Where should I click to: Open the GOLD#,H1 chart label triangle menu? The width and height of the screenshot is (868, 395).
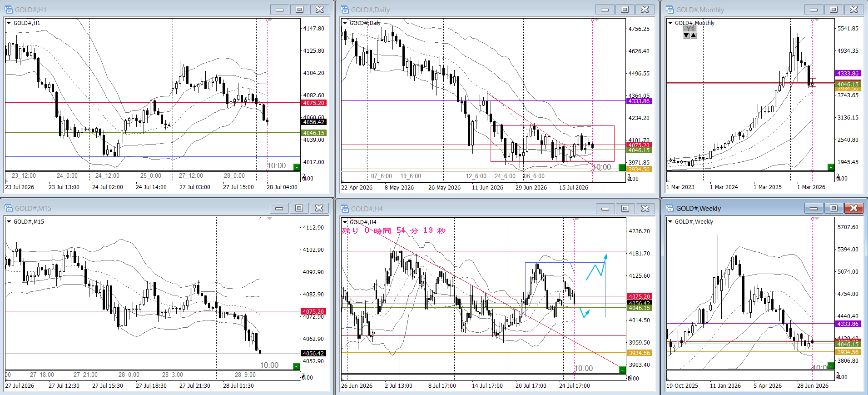point(9,23)
